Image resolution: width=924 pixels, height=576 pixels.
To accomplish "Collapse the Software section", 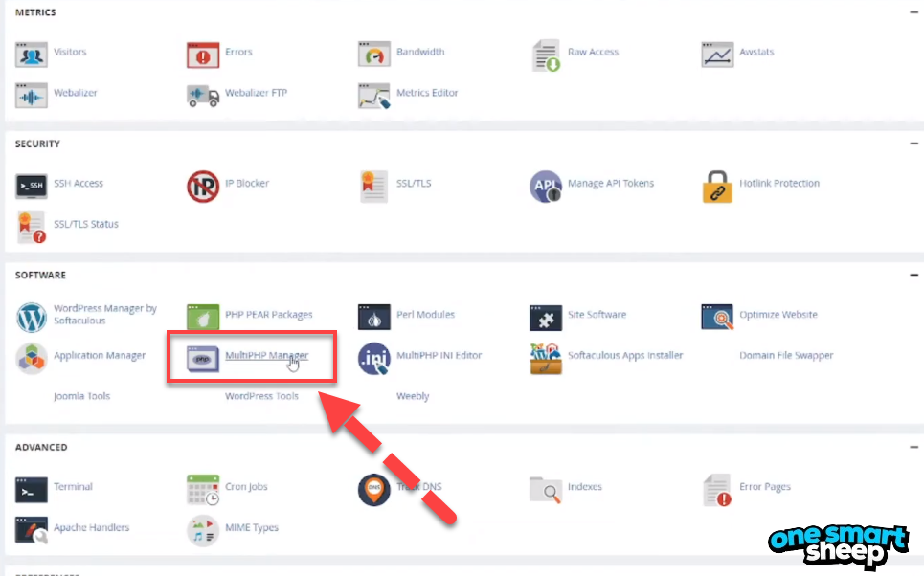I will pyautogui.click(x=913, y=275).
